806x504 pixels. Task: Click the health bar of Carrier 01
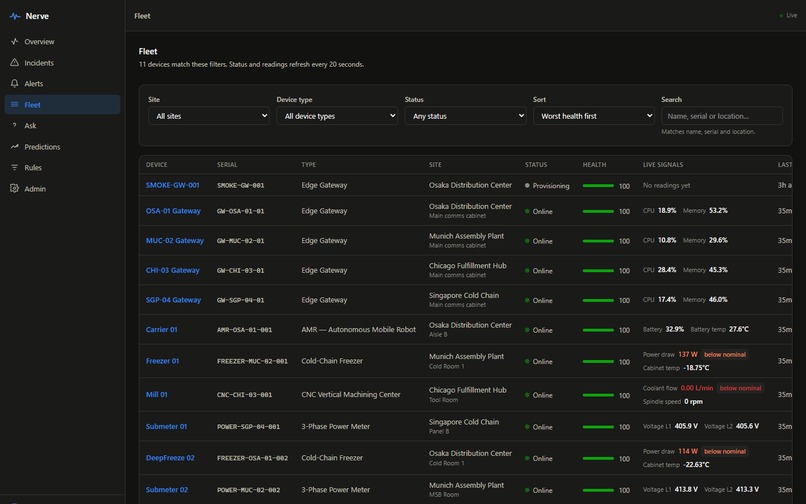pos(598,330)
